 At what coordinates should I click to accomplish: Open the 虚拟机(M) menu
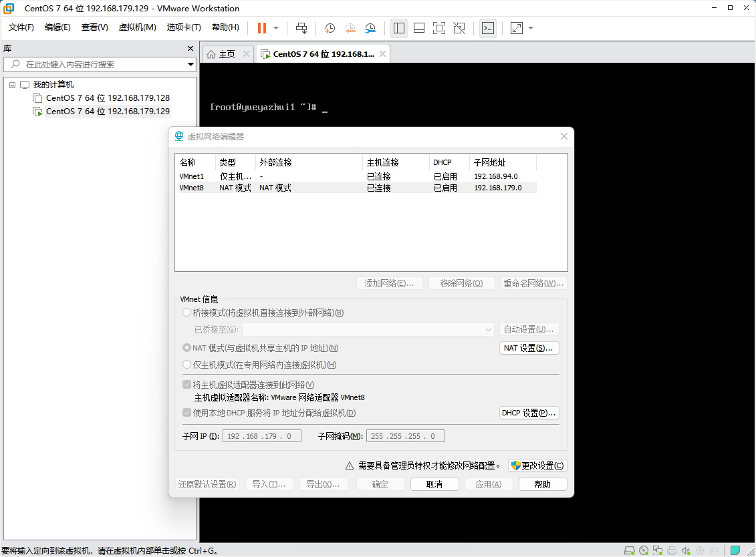[138, 27]
